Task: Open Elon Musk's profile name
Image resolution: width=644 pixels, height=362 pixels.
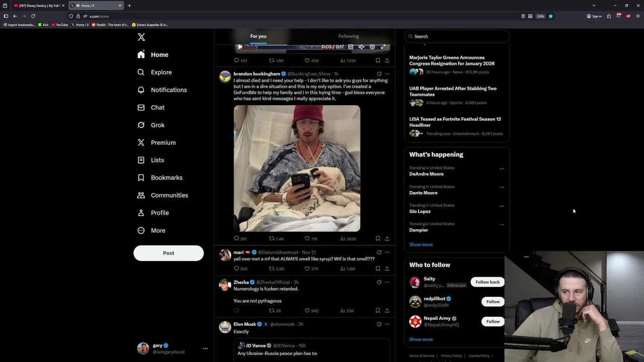Action: (x=245, y=324)
